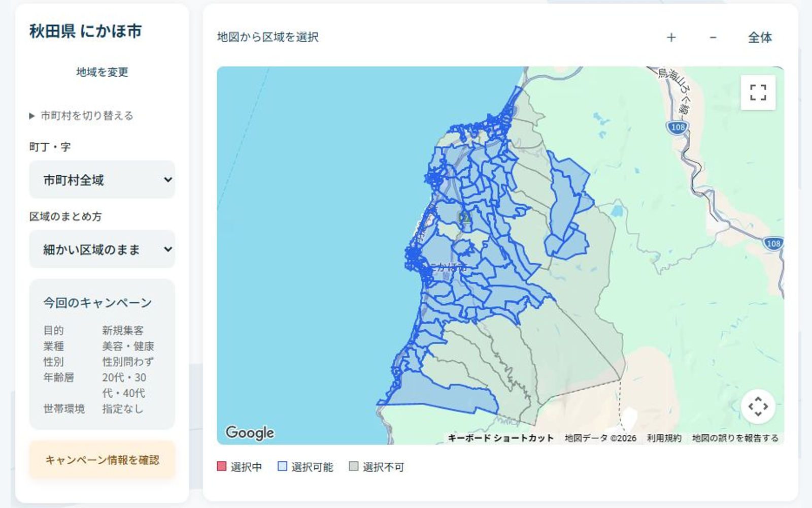Click 町丁・字 label
812x508 pixels.
coord(50,147)
